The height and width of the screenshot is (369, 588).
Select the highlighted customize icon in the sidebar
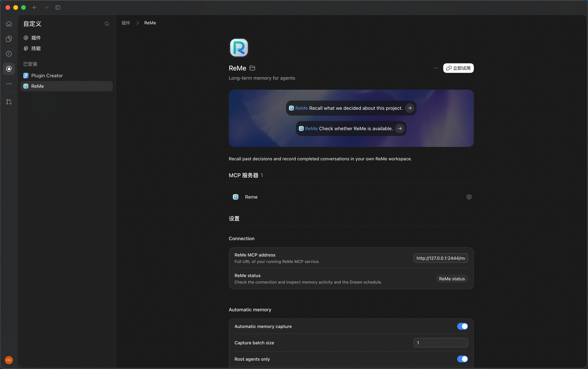coord(9,69)
